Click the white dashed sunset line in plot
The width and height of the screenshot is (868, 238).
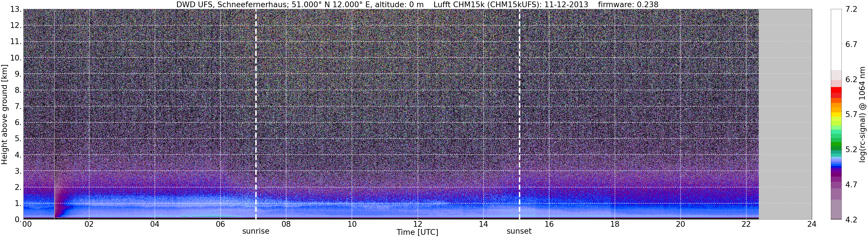[x=519, y=114]
